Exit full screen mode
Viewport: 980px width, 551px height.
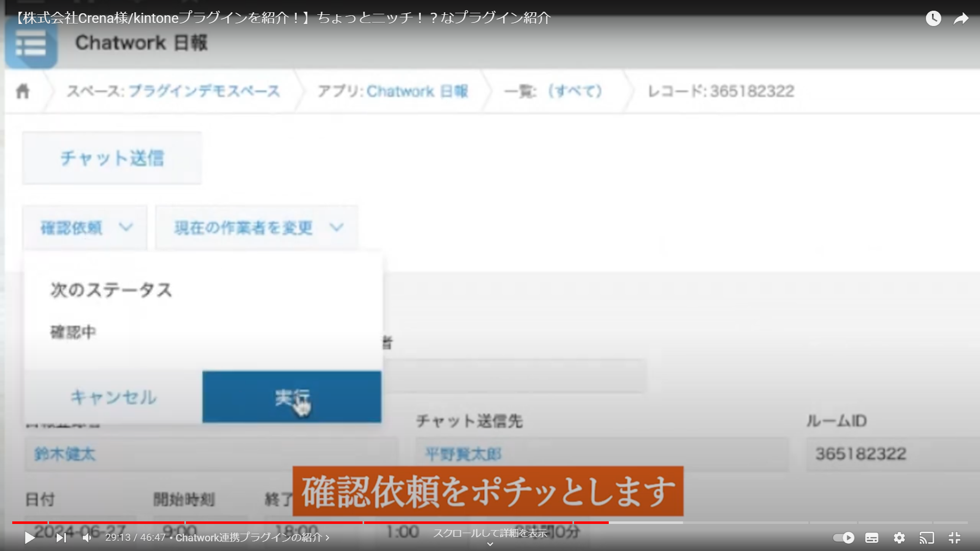954,537
